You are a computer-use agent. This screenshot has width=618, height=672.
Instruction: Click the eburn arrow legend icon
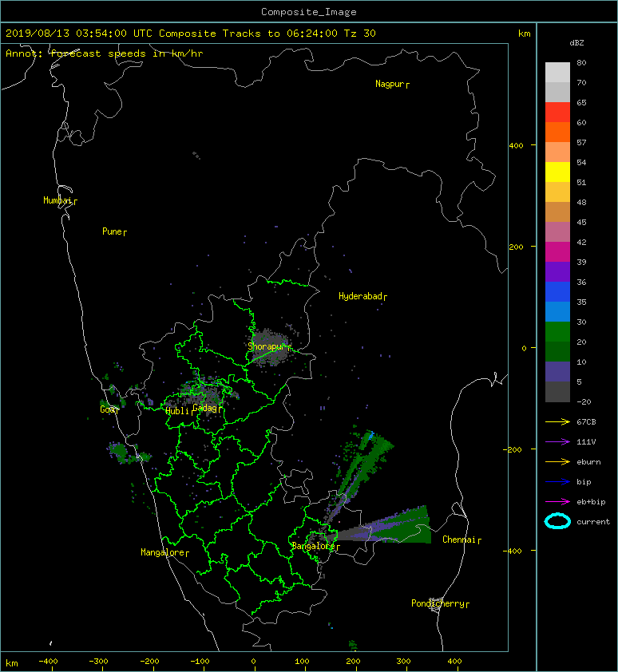tap(557, 461)
